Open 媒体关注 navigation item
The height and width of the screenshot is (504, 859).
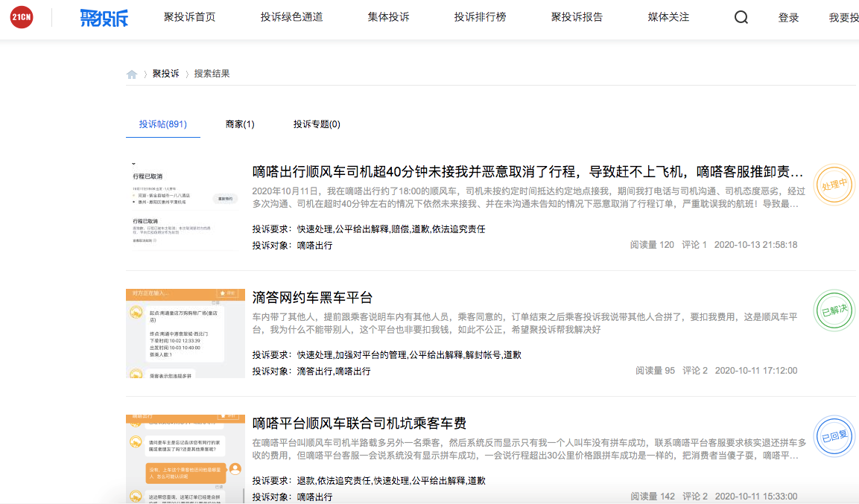[x=668, y=17]
